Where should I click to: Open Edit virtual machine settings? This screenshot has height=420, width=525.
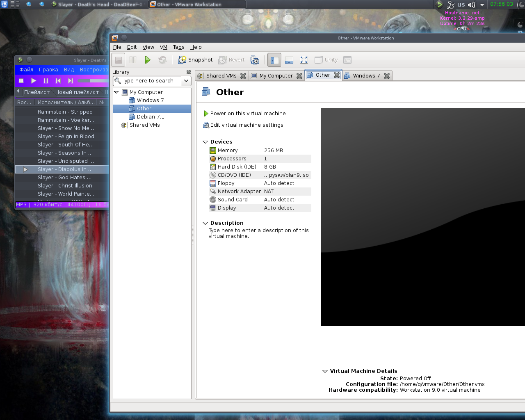tap(247, 125)
